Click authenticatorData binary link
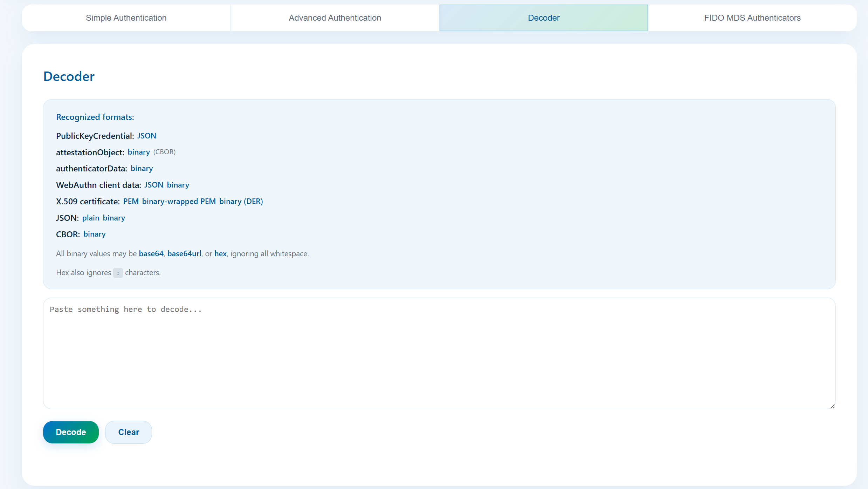This screenshot has width=868, height=489. (x=142, y=169)
